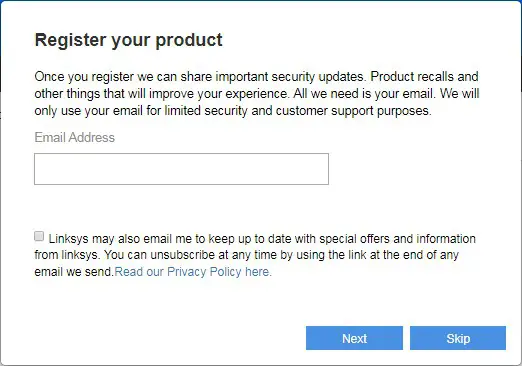522x366 pixels.
Task: Click the phrase Product recalls and
Action: click(424, 77)
